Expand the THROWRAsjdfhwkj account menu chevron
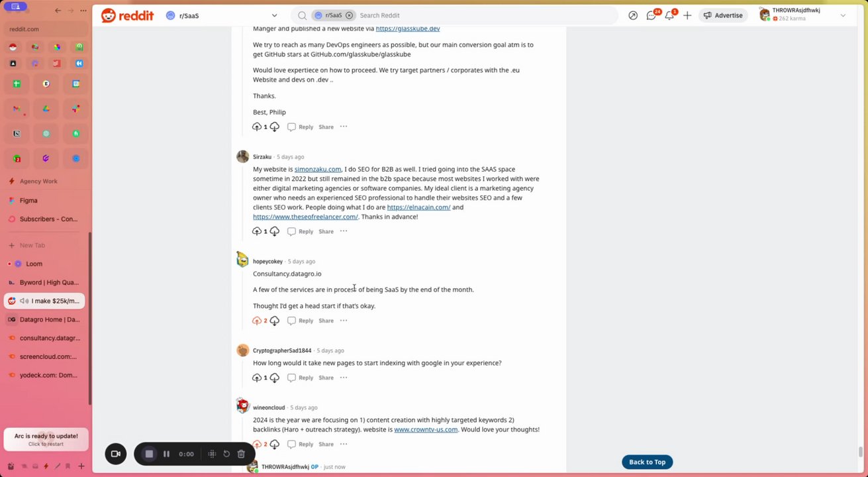This screenshot has width=868, height=477. (843, 15)
